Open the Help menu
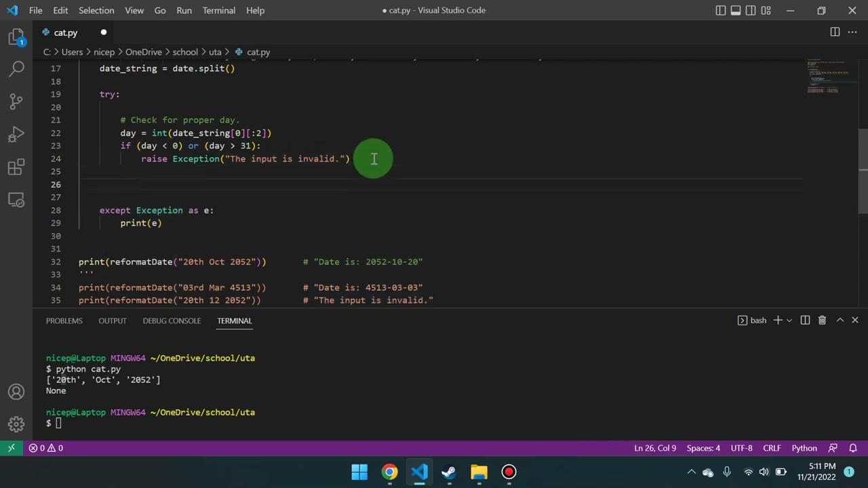This screenshot has height=488, width=868. click(x=255, y=10)
